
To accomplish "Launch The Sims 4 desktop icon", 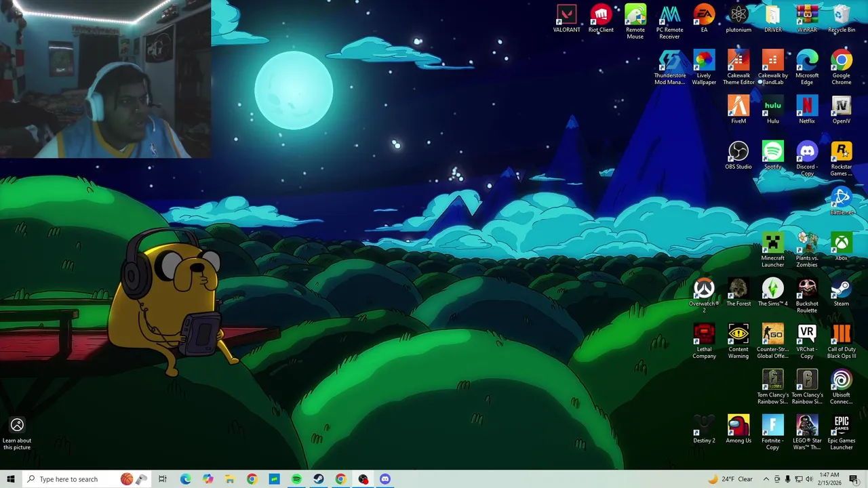I will point(773,293).
